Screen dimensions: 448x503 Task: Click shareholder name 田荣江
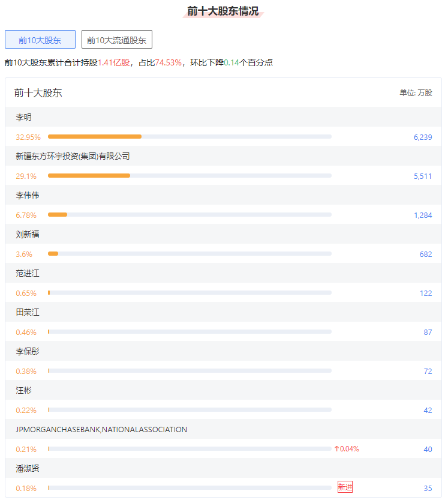[x=28, y=312]
